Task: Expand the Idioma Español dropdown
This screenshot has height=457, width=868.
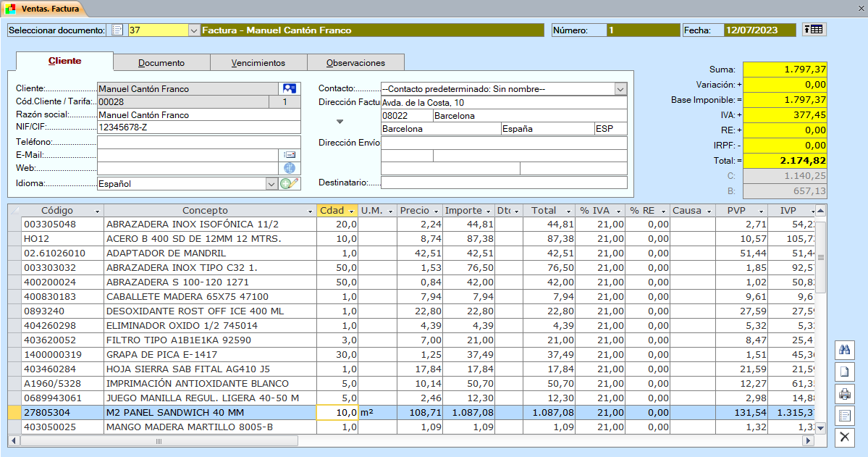Action: coord(271,184)
